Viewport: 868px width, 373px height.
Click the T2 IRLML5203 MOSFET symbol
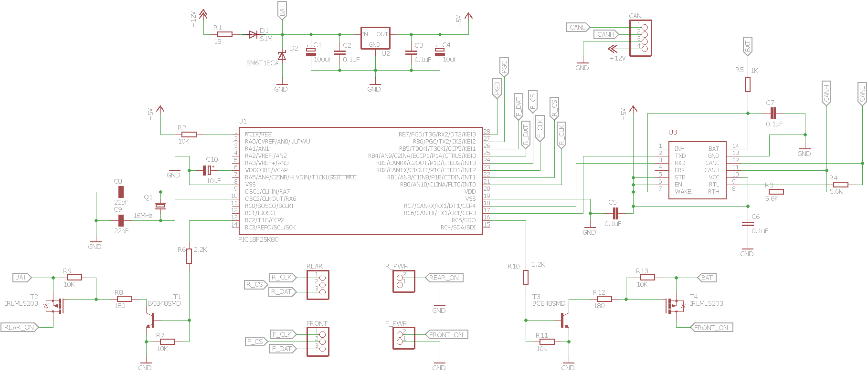coord(56,306)
